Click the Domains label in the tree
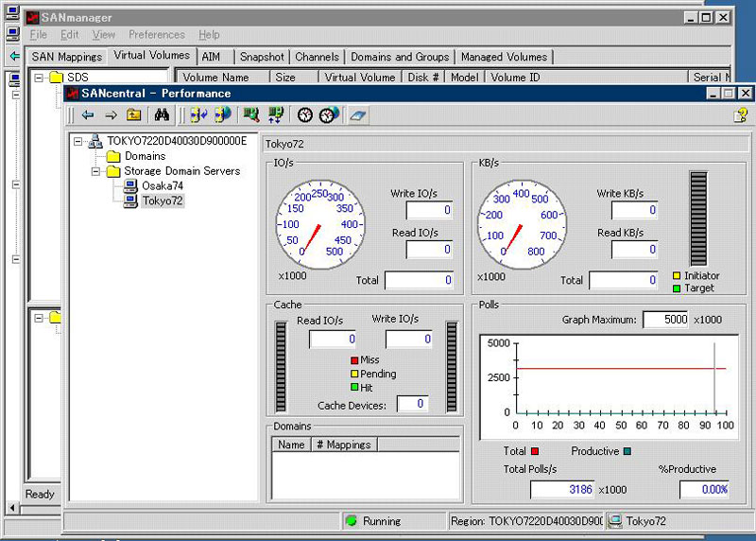756x541 pixels. pyautogui.click(x=146, y=156)
